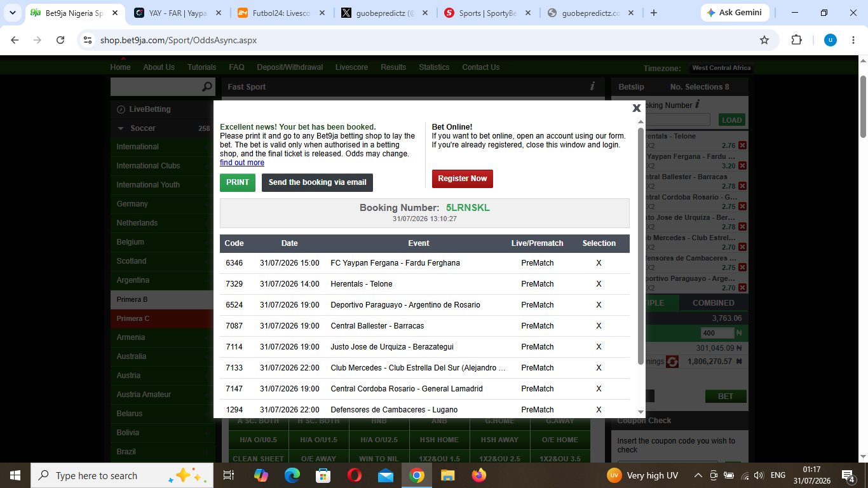868x488 pixels.
Task: Show hidden system tray icons
Action: (x=698, y=475)
